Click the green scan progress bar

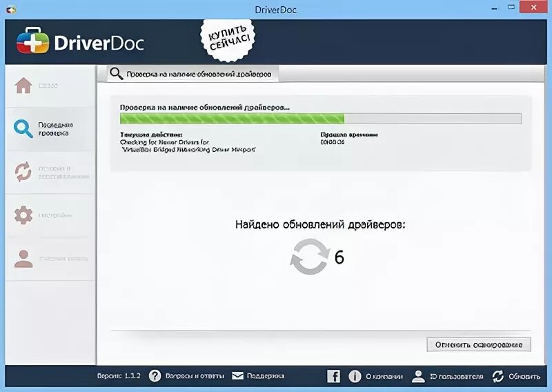tap(320, 118)
